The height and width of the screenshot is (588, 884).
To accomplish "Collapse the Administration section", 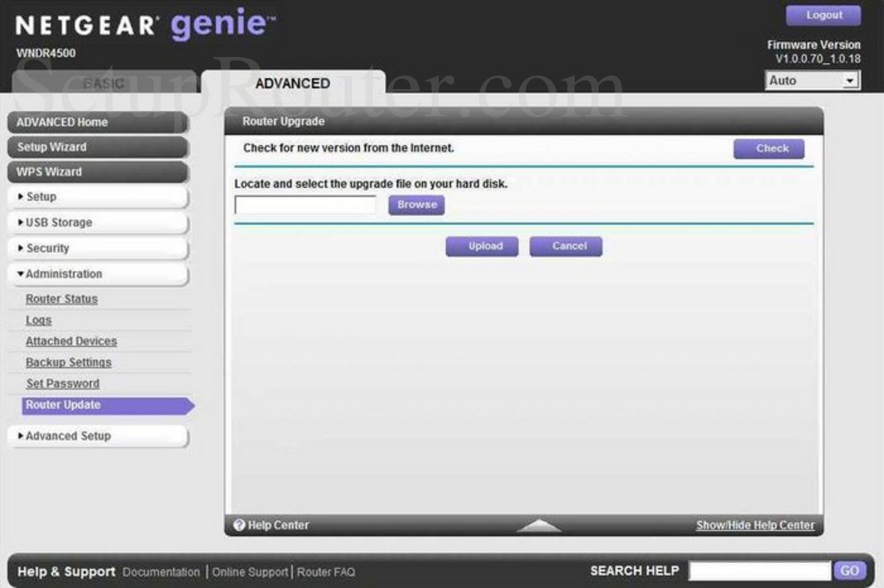I will click(x=97, y=274).
